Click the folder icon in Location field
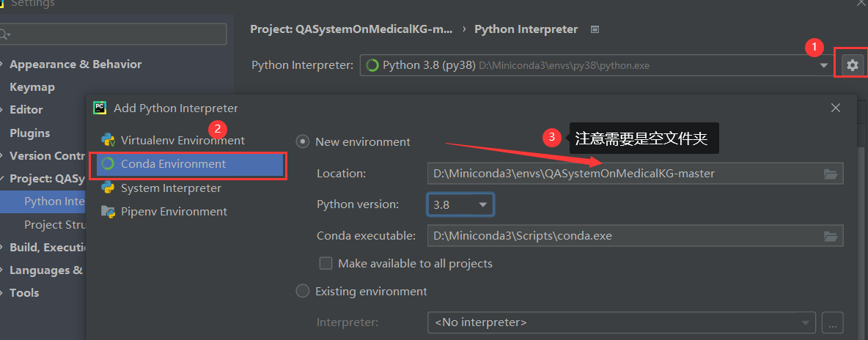The image size is (868, 340). coord(830,174)
